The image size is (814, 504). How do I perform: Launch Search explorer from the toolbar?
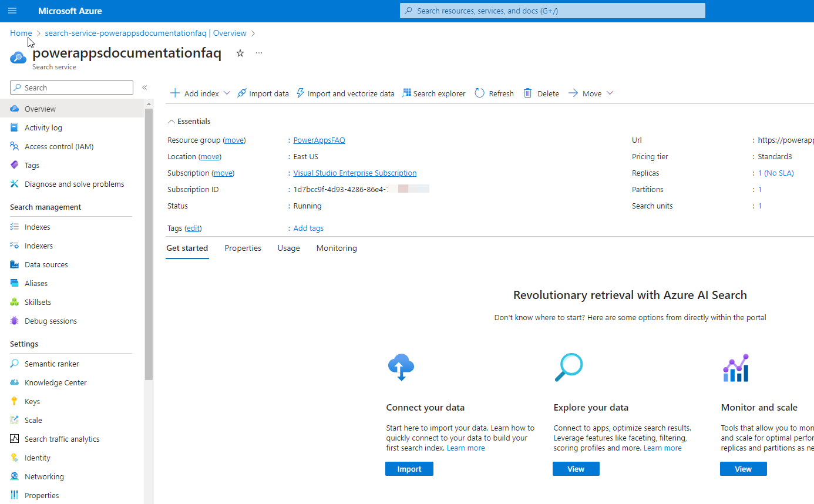click(433, 93)
